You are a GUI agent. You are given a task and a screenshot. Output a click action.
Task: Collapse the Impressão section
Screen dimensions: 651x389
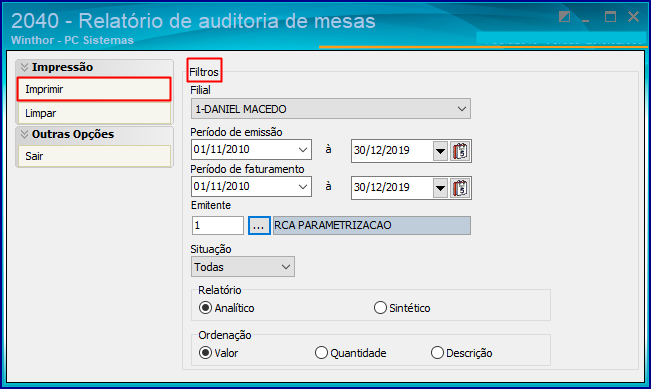coord(24,67)
